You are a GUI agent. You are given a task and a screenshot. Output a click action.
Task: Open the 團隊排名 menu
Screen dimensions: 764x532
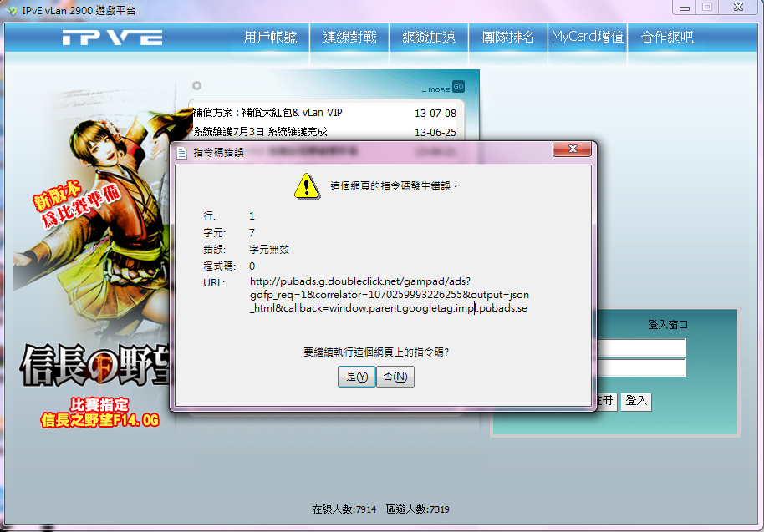point(508,37)
